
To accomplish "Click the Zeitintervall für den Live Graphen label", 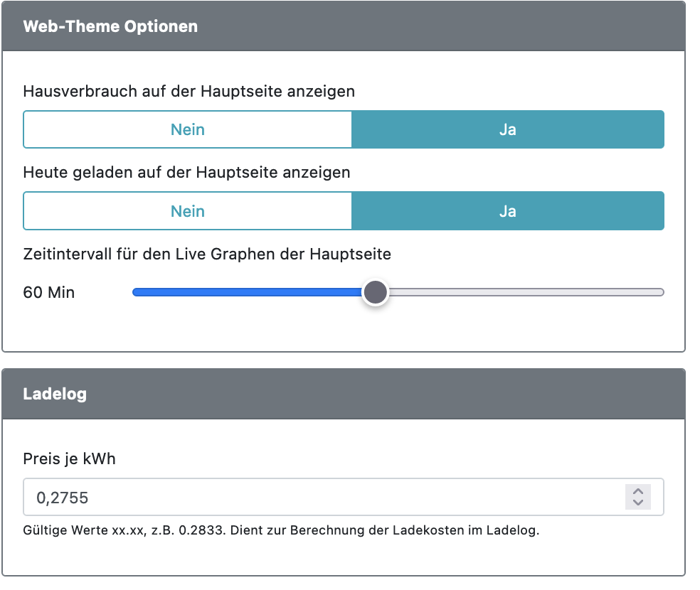I will pos(207,254).
